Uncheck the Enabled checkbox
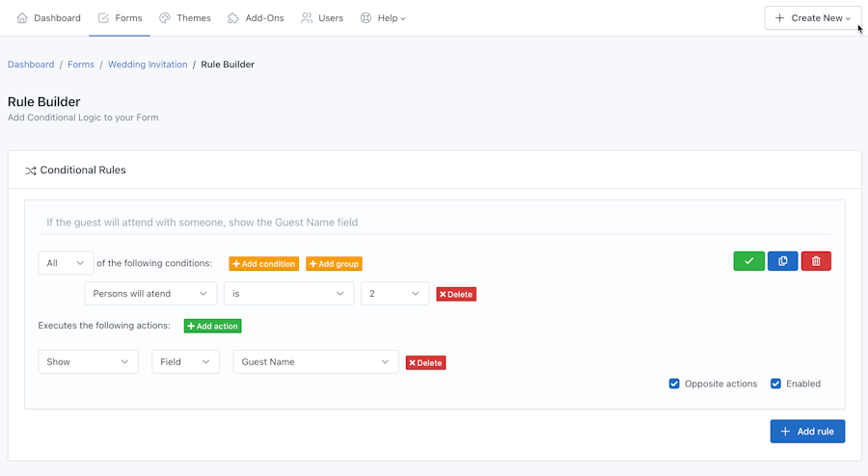The image size is (868, 476). pyautogui.click(x=775, y=383)
